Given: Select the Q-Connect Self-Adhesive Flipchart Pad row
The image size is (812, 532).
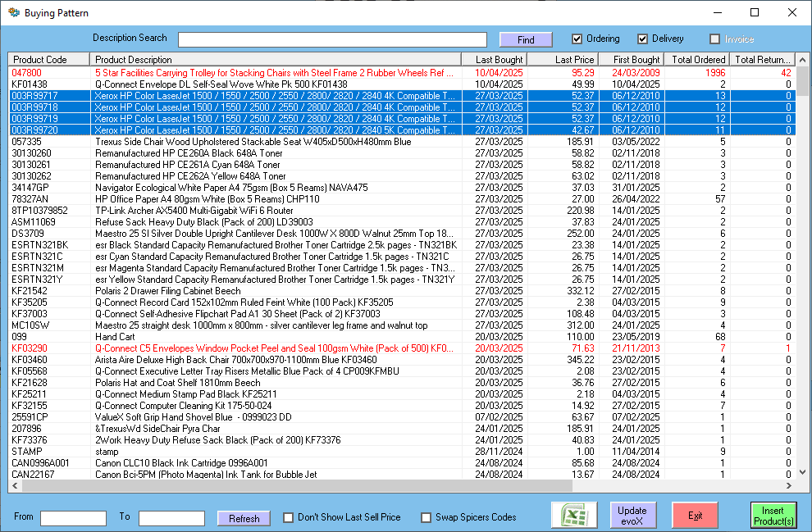Looking at the screenshot, I should (402, 314).
